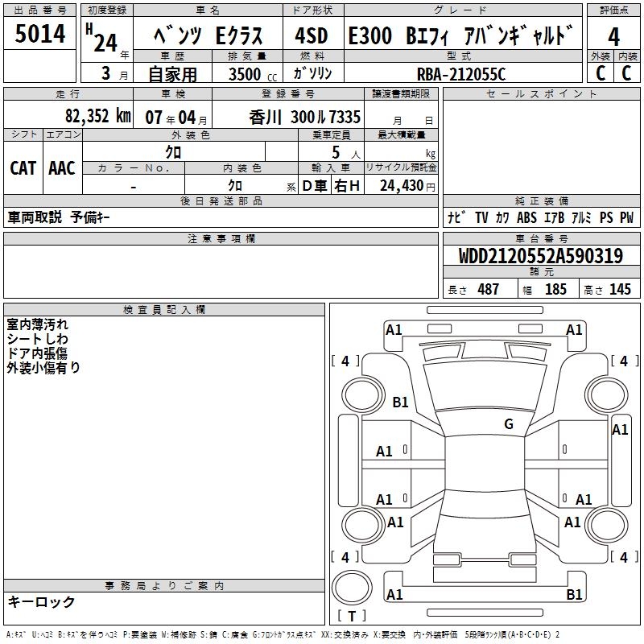
Task: Click the office notice キーロック
Action: coord(41,601)
